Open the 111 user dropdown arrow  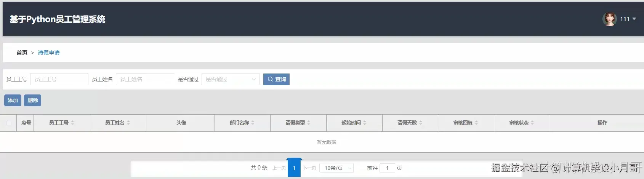(x=634, y=19)
